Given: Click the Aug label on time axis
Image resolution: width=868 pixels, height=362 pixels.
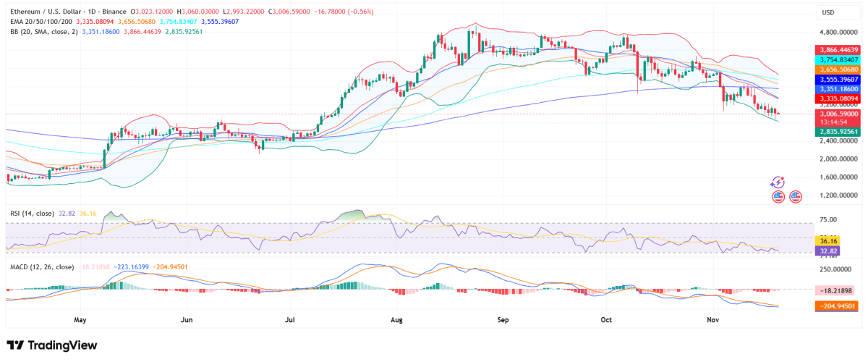Looking at the screenshot, I should [395, 319].
